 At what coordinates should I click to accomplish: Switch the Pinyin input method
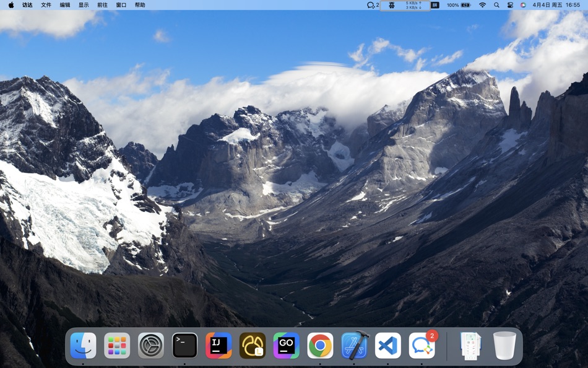coord(436,6)
